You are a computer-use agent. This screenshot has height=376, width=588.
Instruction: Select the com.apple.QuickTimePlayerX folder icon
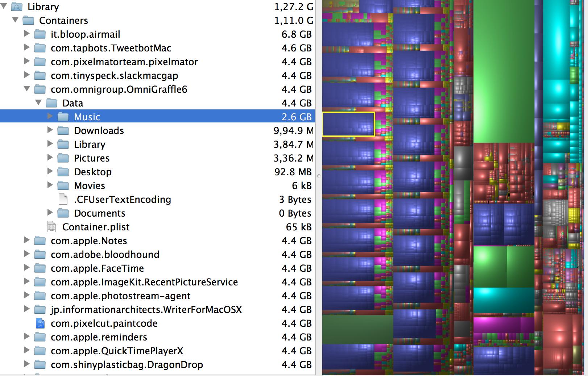[40, 351]
